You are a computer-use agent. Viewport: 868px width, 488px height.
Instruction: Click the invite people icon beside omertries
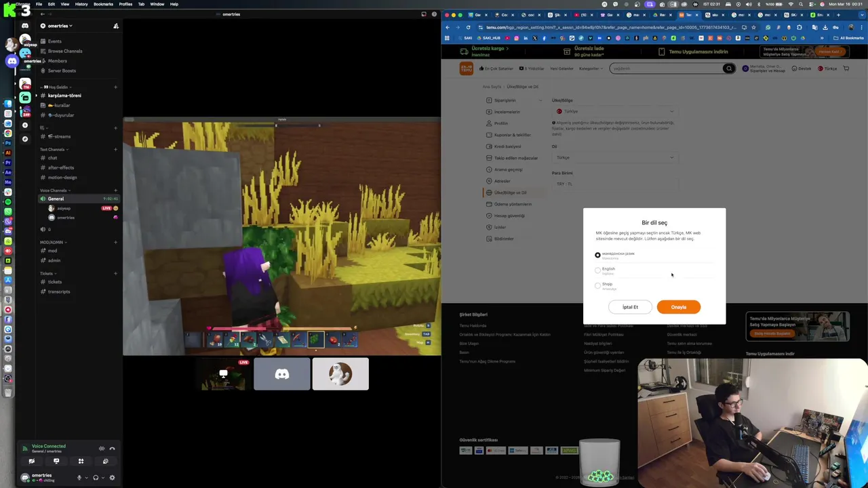[x=116, y=26]
